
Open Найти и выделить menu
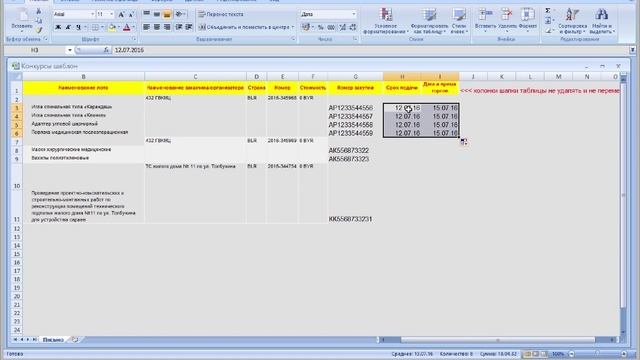pyautogui.click(x=602, y=21)
